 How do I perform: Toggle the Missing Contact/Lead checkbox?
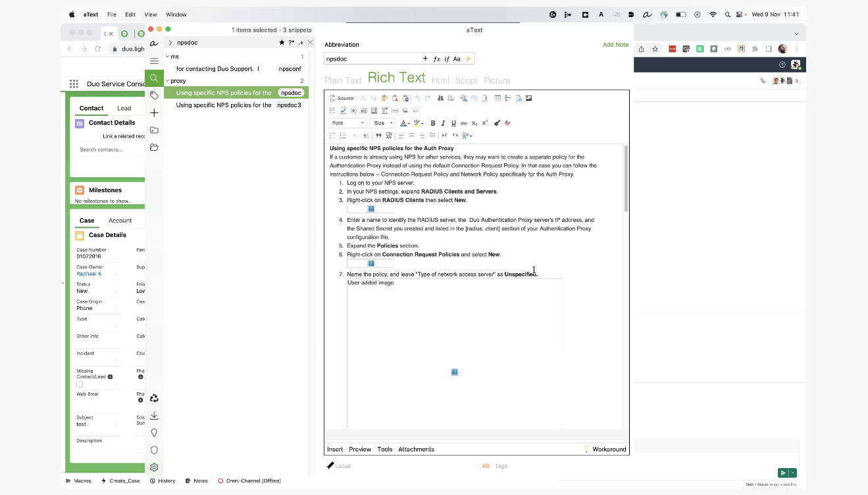click(80, 384)
